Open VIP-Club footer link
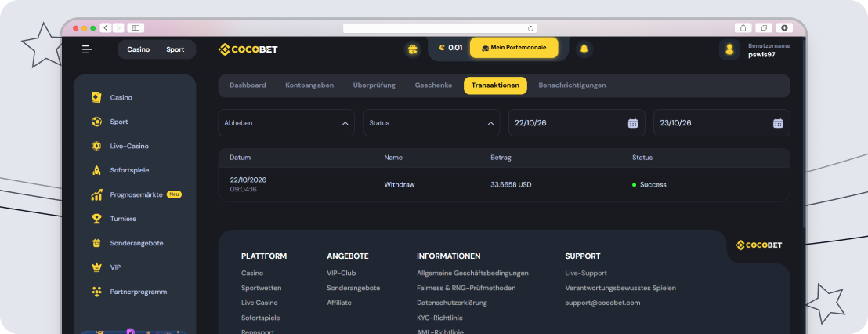The width and height of the screenshot is (868, 334). click(342, 273)
